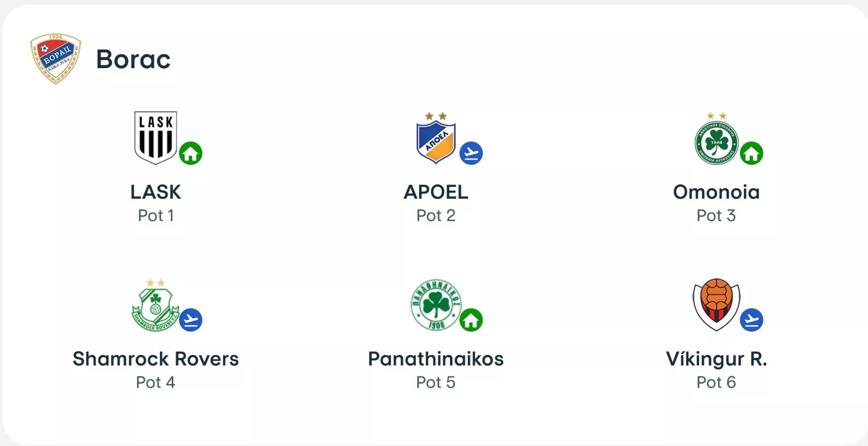The image size is (868, 446).
Task: Click the Shamrock Rovers team name
Action: (156, 359)
